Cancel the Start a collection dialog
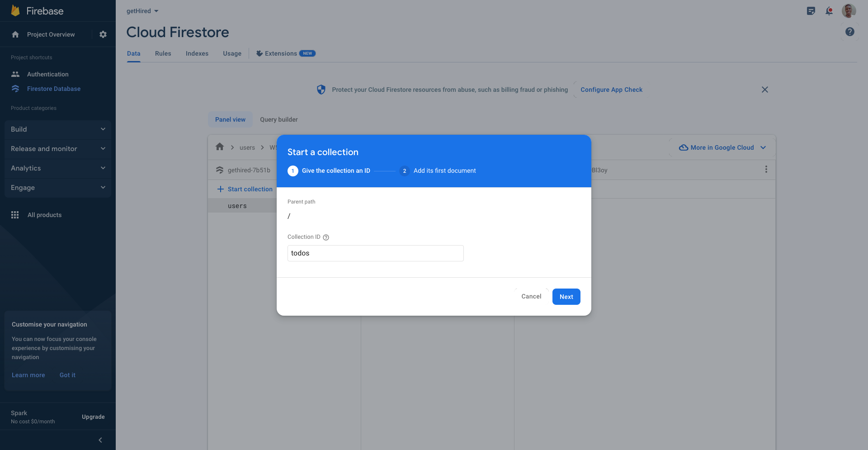Screen dimensions: 868x450 (531, 297)
